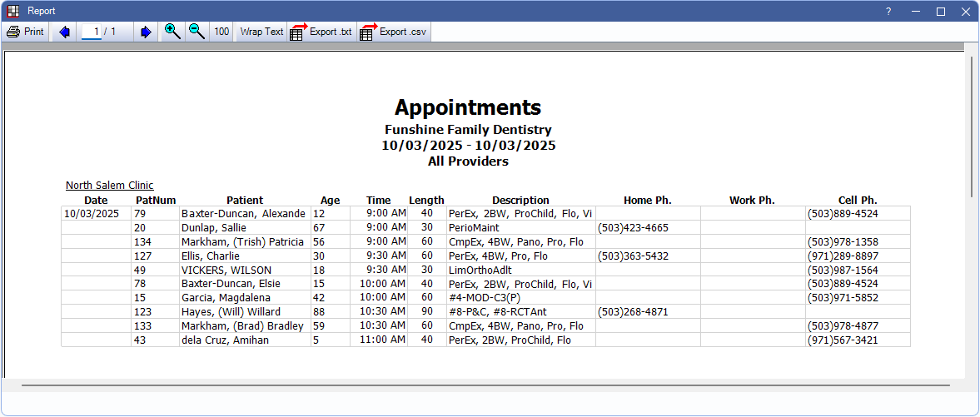Open the help question mark button
This screenshot has height=417, width=980.
click(888, 11)
